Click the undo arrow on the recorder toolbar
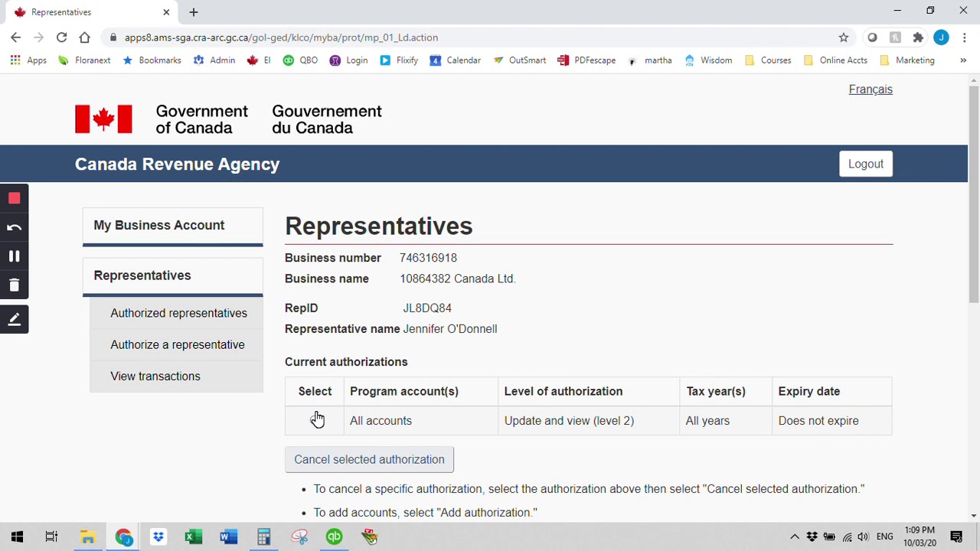The height and width of the screenshot is (551, 980). point(14,228)
